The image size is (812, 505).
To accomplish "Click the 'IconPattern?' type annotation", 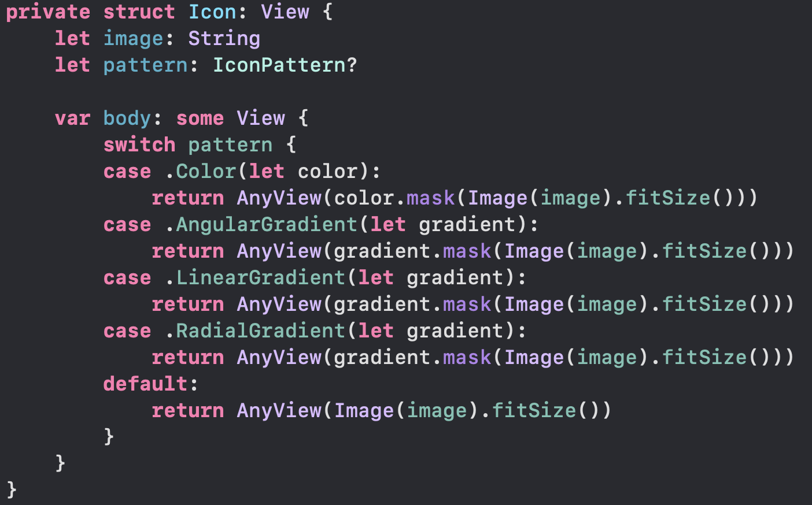I will click(285, 65).
